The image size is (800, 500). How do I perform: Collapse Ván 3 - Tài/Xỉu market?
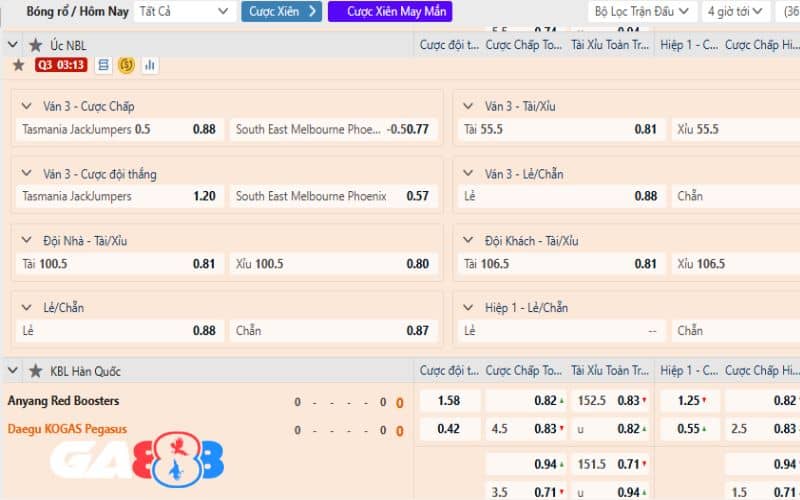468,106
